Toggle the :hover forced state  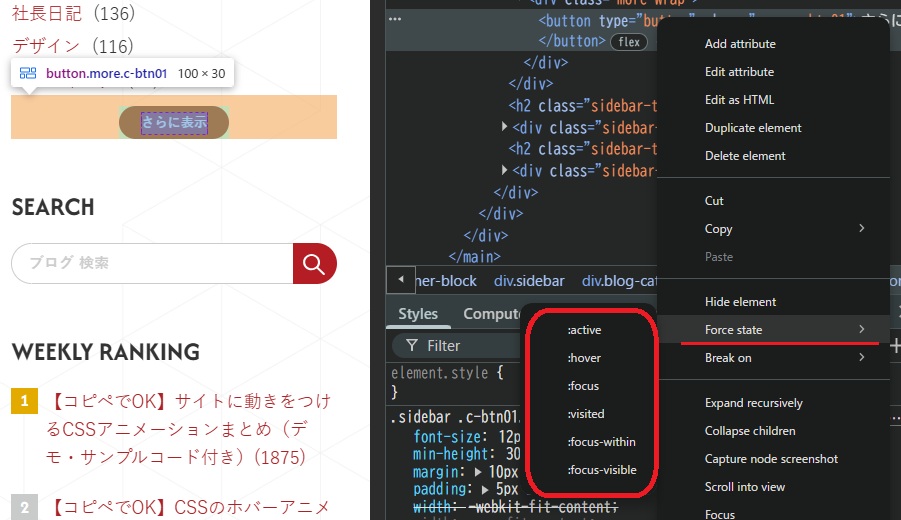point(584,358)
